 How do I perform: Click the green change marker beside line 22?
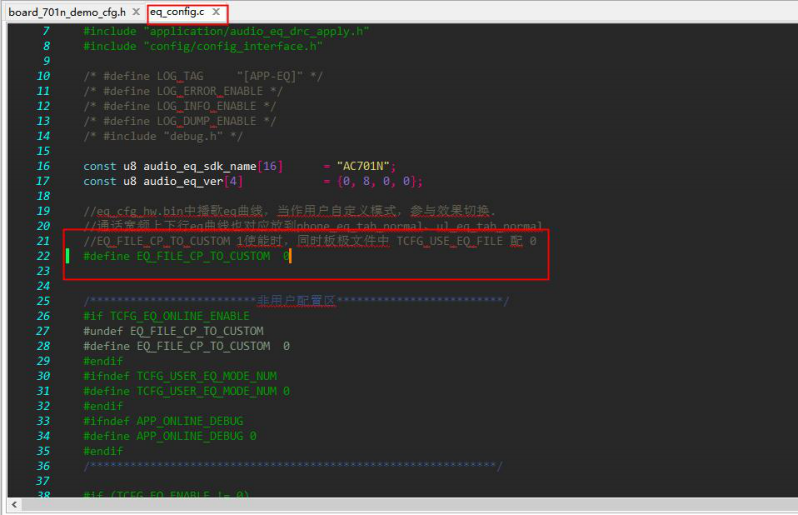[x=68, y=256]
